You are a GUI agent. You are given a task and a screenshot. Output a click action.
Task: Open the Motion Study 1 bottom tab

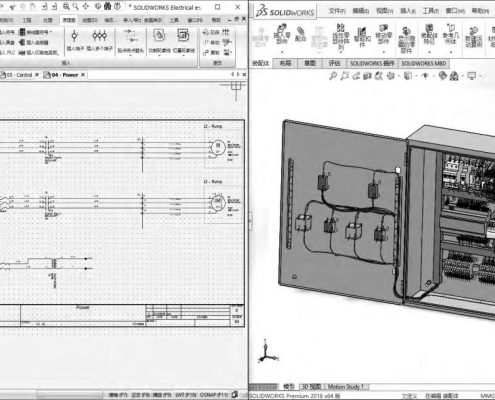[345, 387]
